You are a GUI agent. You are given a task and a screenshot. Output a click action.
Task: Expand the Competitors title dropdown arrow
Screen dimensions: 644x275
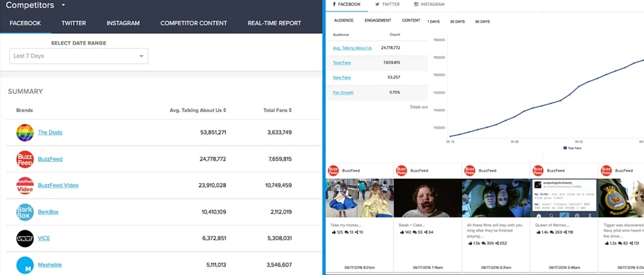63,5
